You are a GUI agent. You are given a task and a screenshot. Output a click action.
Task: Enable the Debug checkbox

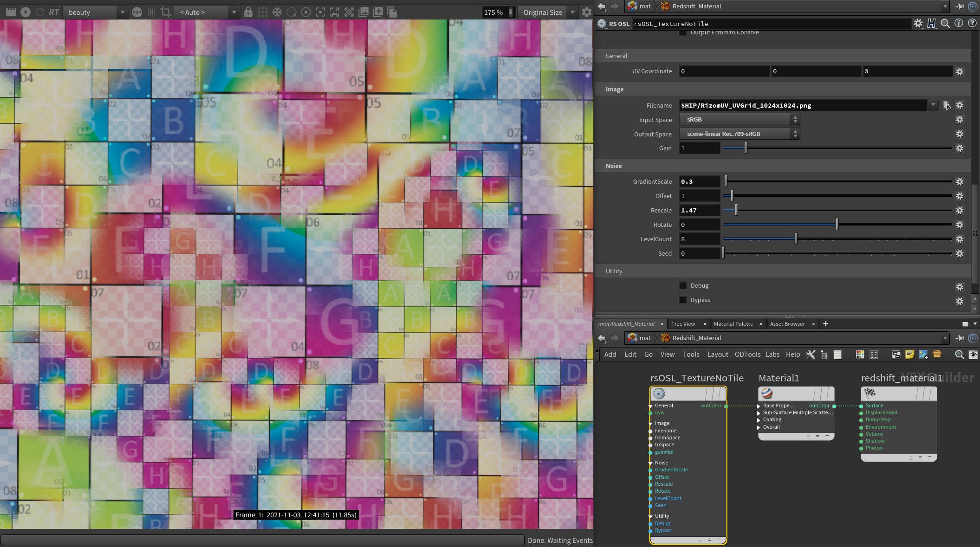pyautogui.click(x=683, y=285)
